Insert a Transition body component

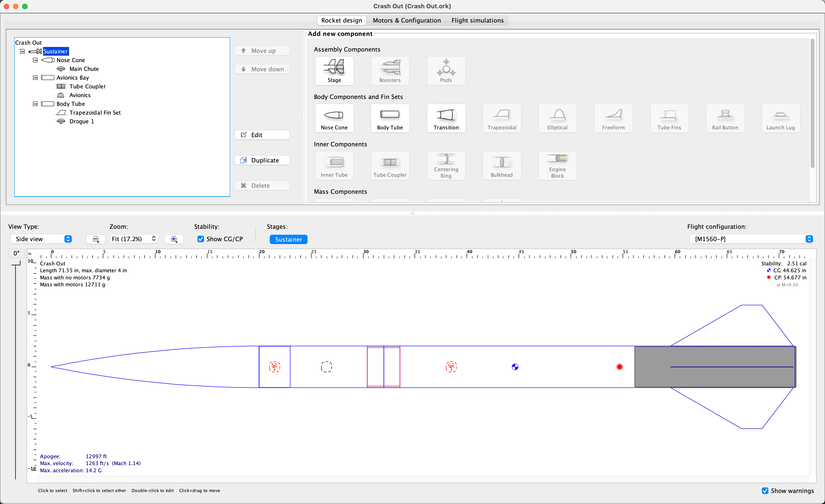coord(446,118)
